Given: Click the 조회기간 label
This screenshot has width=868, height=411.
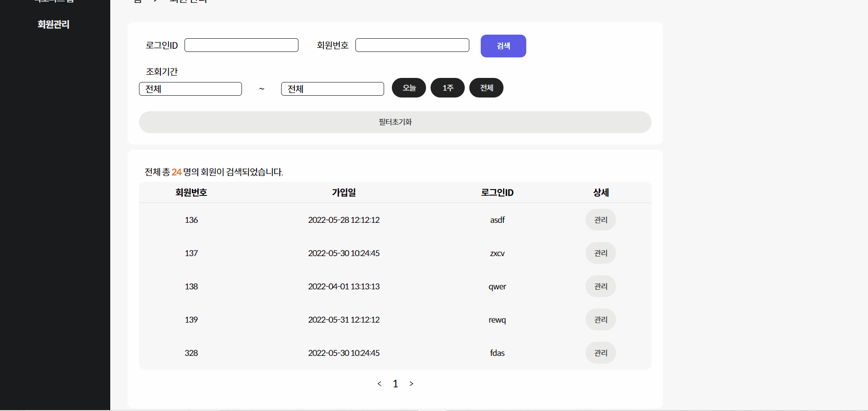Looking at the screenshot, I should 162,72.
